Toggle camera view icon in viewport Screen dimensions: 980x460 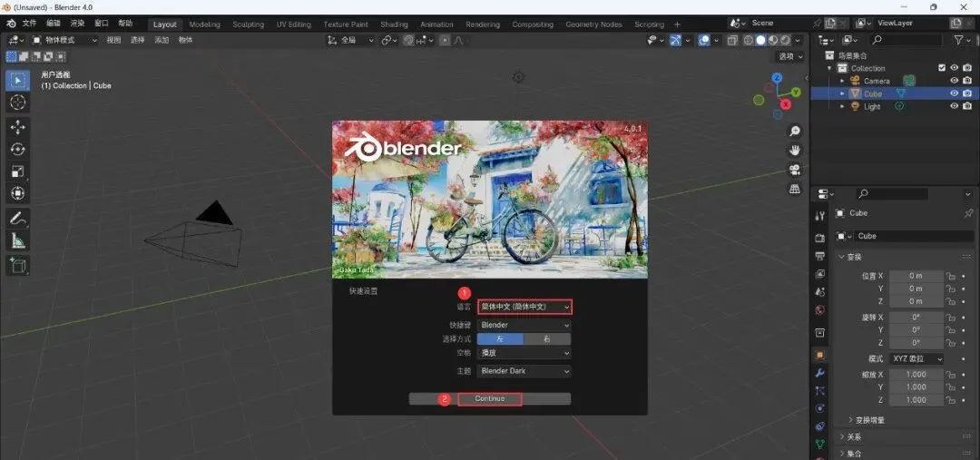click(x=795, y=170)
